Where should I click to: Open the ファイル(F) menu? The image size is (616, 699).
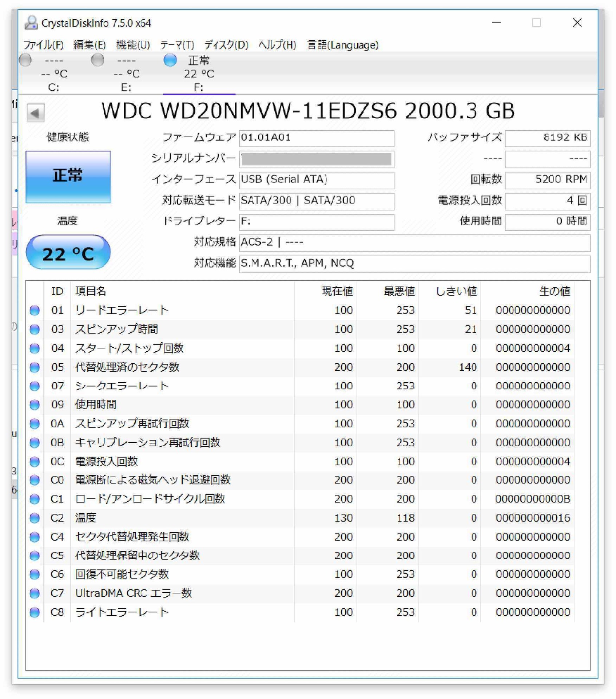(x=44, y=45)
